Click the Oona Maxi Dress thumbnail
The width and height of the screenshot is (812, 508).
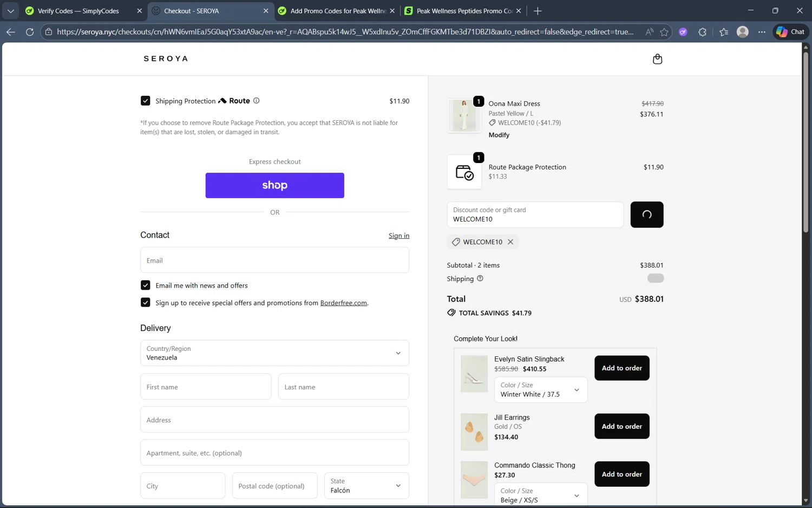click(x=464, y=115)
